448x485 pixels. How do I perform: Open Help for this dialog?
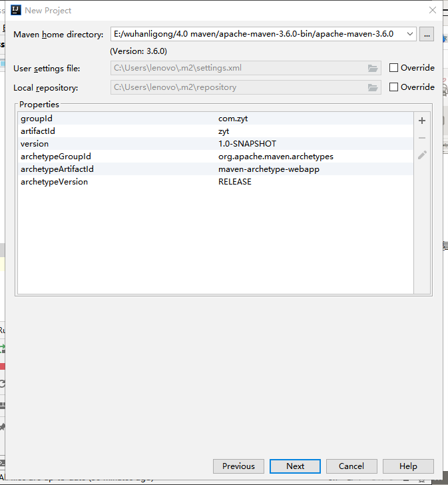click(408, 466)
